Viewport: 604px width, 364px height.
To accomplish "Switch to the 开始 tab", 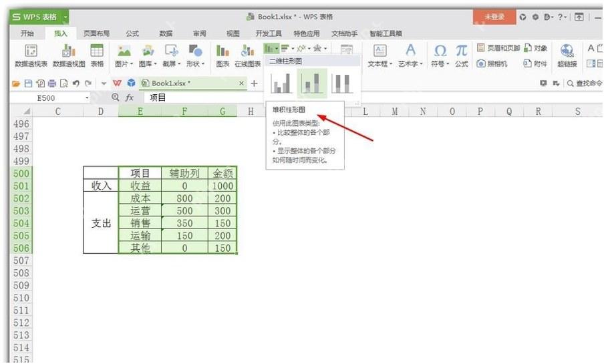I will point(27,33).
